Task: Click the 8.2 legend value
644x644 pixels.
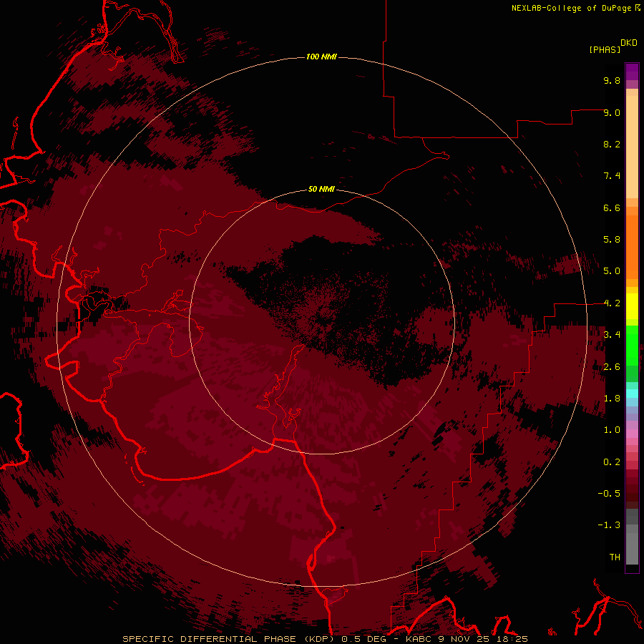Action: [x=612, y=144]
